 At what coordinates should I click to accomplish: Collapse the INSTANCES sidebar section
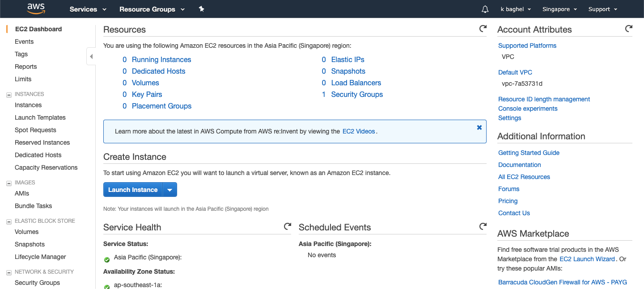coord(8,95)
